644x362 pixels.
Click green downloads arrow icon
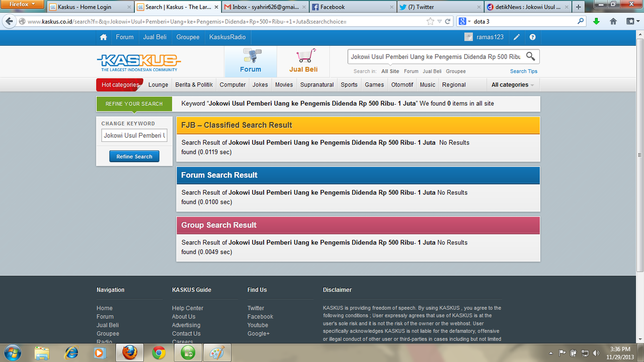(x=596, y=22)
